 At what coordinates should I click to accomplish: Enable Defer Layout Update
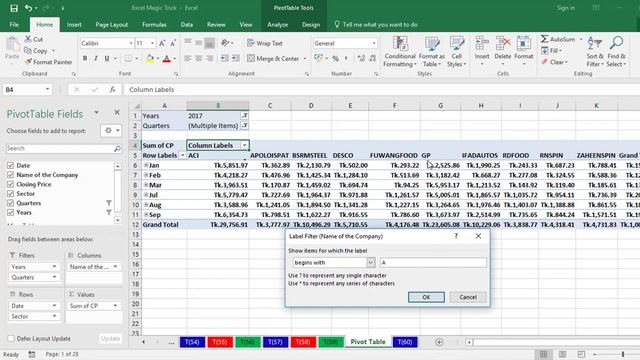(x=11, y=339)
